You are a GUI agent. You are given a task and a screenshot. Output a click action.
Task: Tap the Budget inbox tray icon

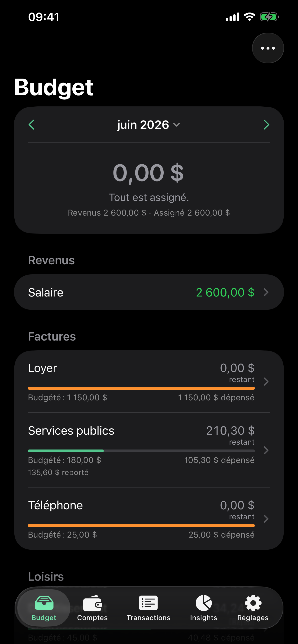(44, 603)
